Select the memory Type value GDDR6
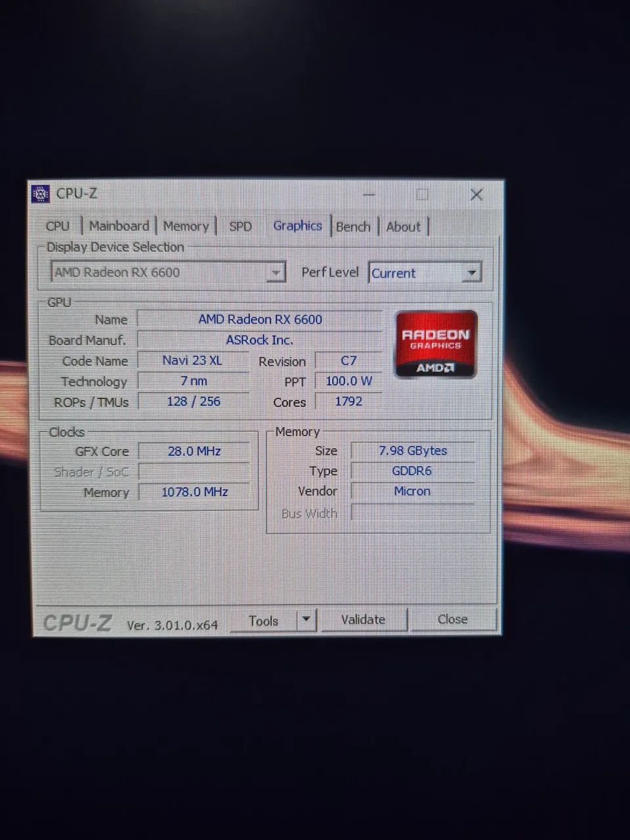 413,471
